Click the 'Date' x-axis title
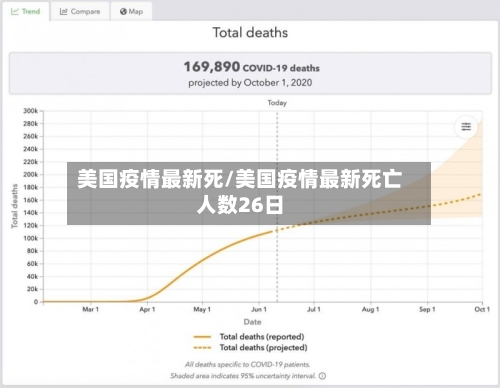This screenshot has width=500, height=388. point(253,322)
